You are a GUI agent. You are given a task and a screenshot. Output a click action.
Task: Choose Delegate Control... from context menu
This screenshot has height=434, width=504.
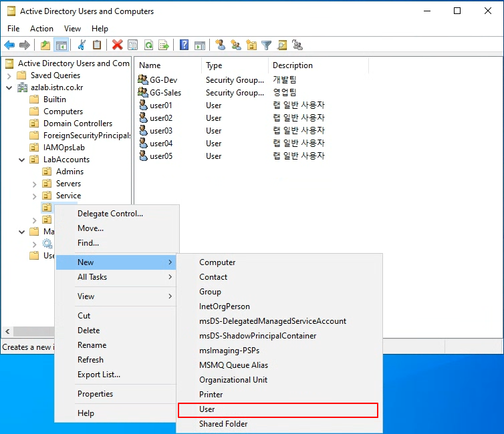(x=116, y=214)
